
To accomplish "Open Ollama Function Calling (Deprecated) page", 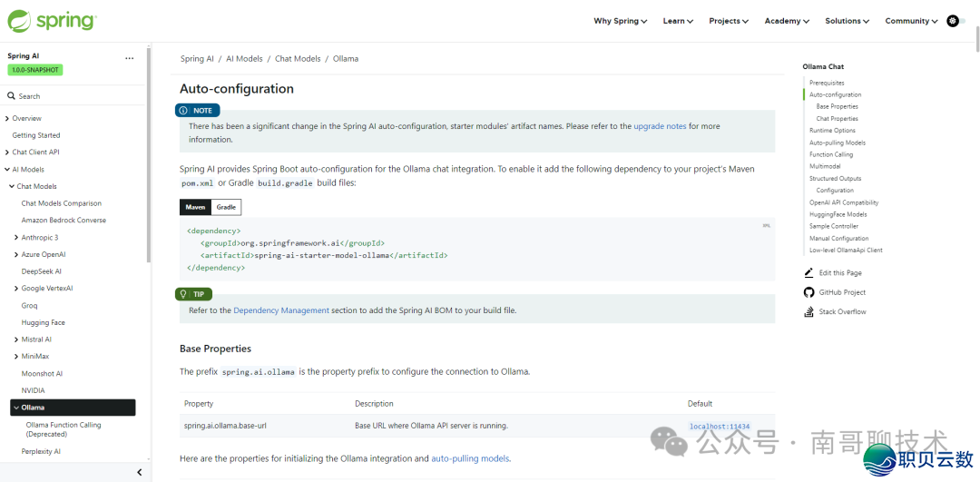I will click(x=64, y=428).
